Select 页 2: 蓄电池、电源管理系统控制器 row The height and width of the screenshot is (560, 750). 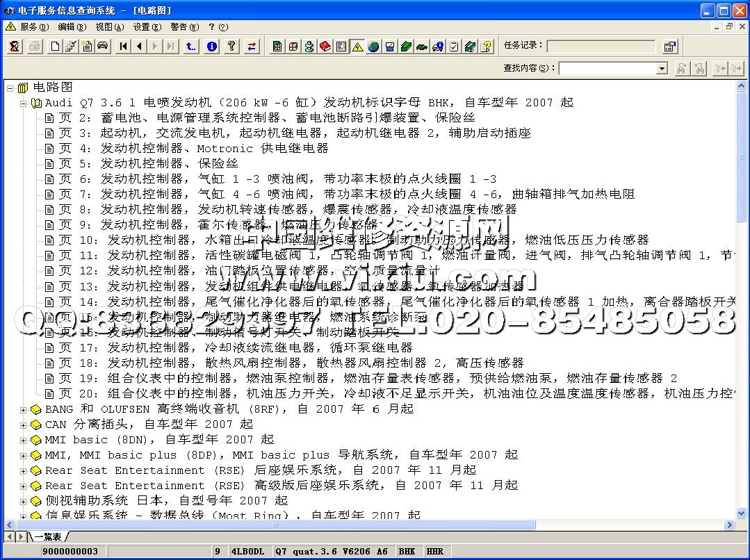[x=260, y=117]
